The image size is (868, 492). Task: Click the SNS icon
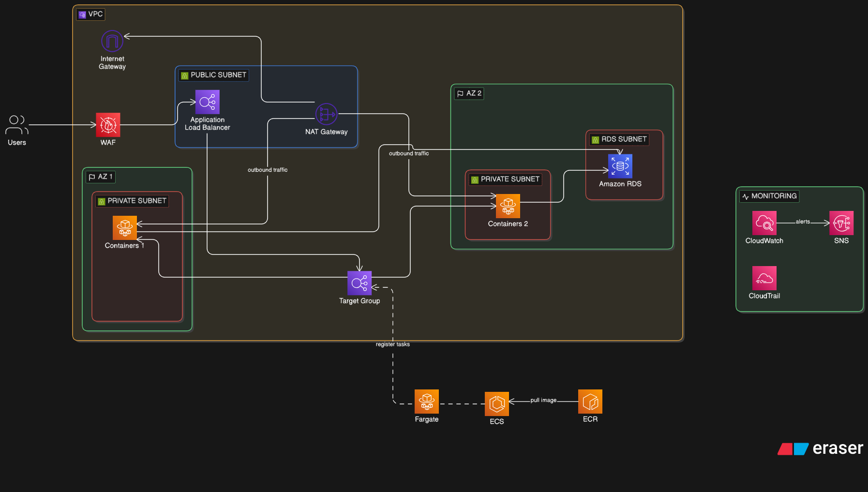pyautogui.click(x=841, y=223)
